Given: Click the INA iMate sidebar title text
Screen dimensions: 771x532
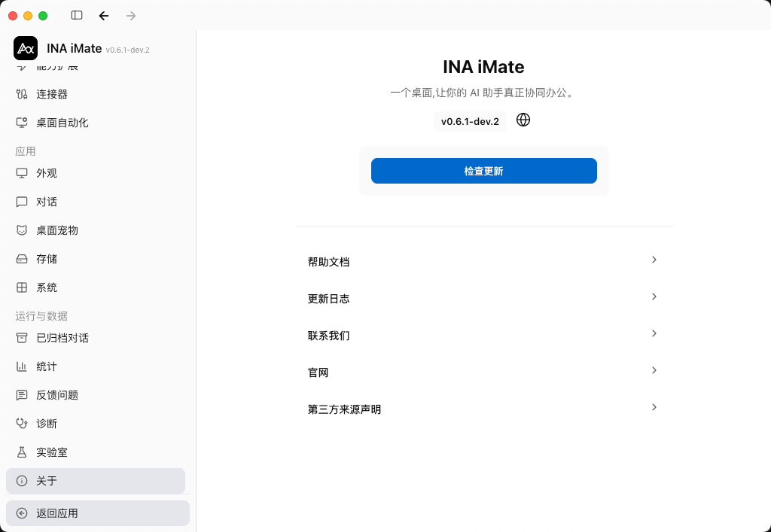Looking at the screenshot, I should (75, 49).
